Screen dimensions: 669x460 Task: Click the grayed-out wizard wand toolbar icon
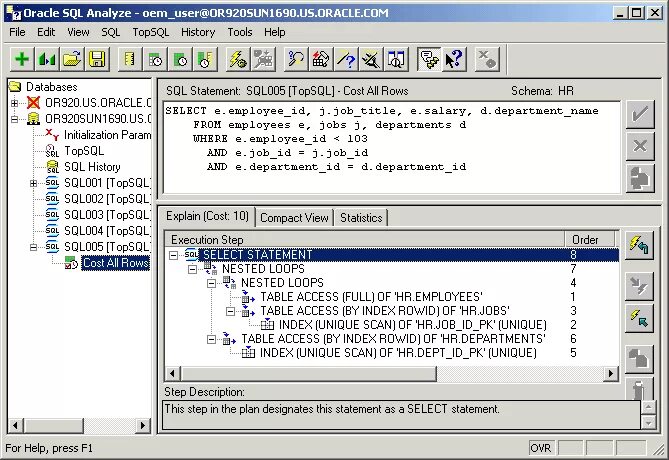click(263, 59)
